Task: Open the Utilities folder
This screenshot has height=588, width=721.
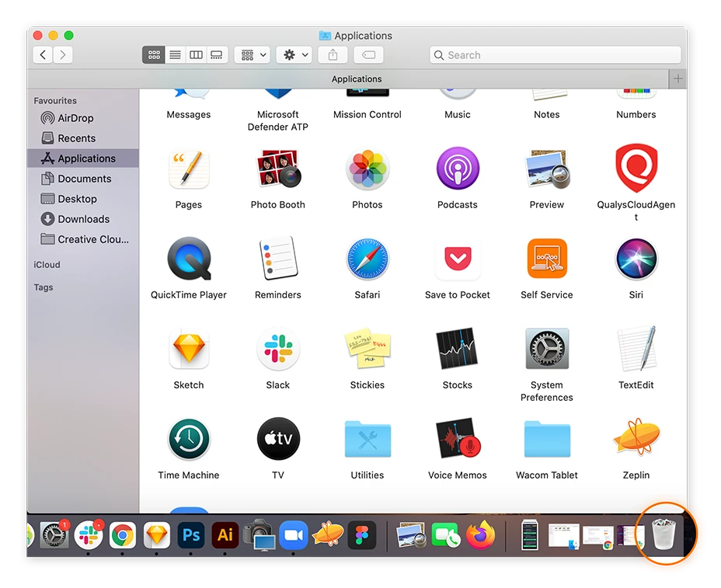Action: pyautogui.click(x=367, y=439)
